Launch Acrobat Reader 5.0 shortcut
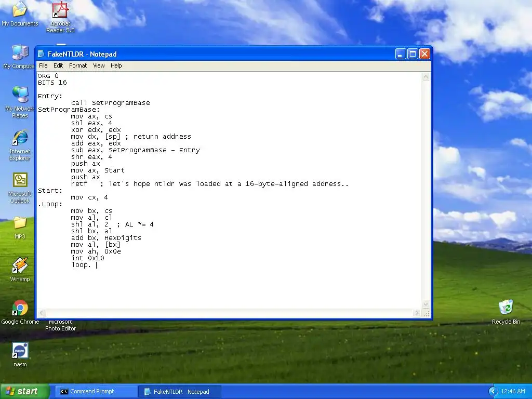The image size is (532, 399). [60, 17]
